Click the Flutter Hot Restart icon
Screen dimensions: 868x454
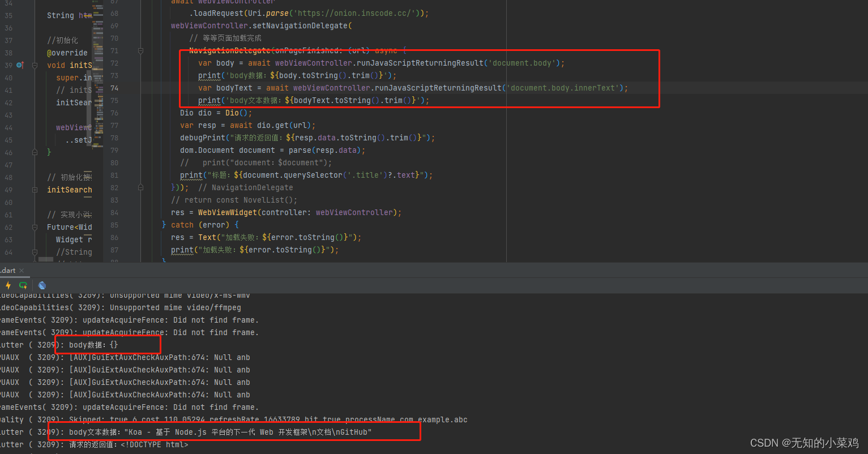click(x=23, y=285)
